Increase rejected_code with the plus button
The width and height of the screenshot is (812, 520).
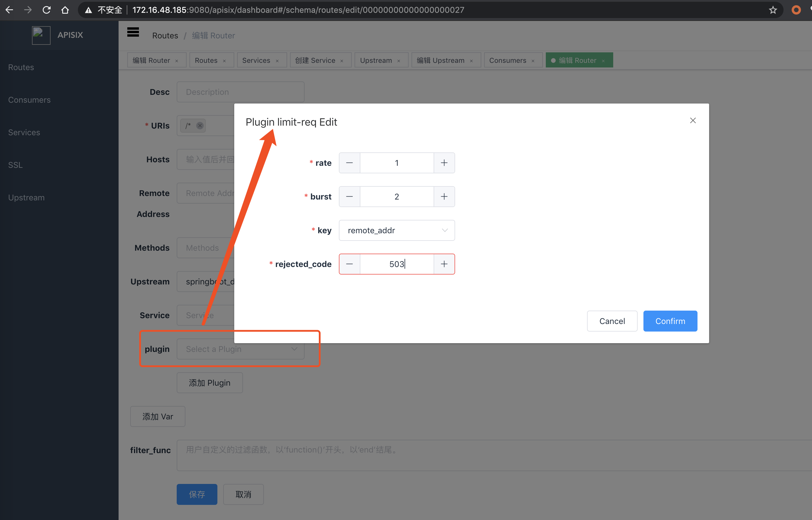pos(444,264)
